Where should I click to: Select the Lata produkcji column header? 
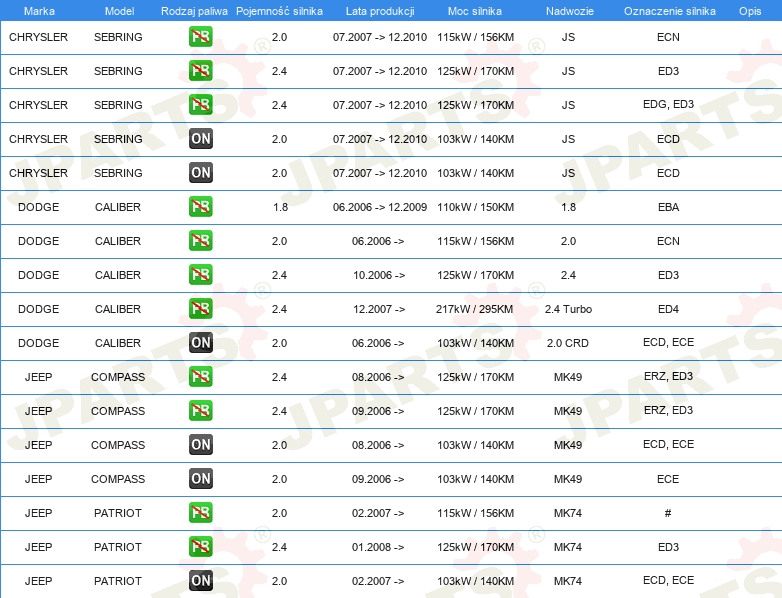click(379, 10)
